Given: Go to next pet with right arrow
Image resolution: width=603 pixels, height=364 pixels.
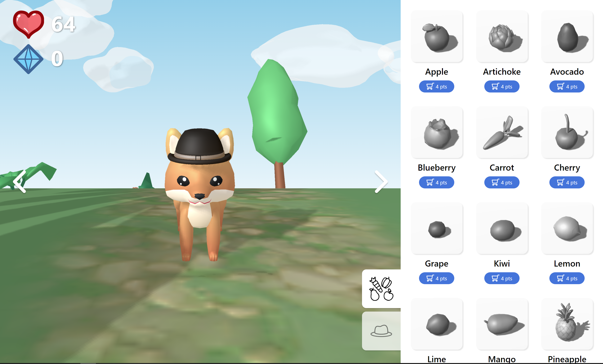Looking at the screenshot, I should point(381,182).
